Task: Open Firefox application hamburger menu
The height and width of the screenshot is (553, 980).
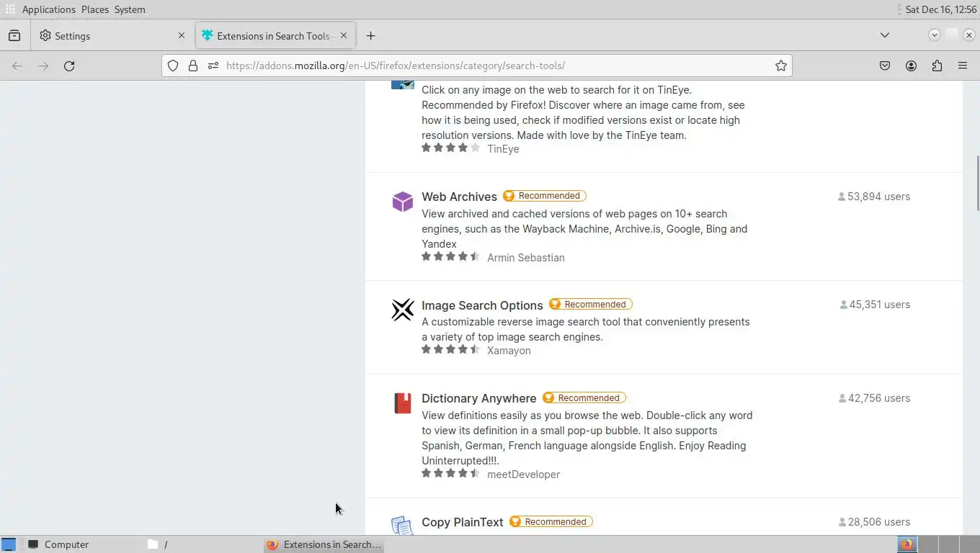Action: [x=963, y=66]
